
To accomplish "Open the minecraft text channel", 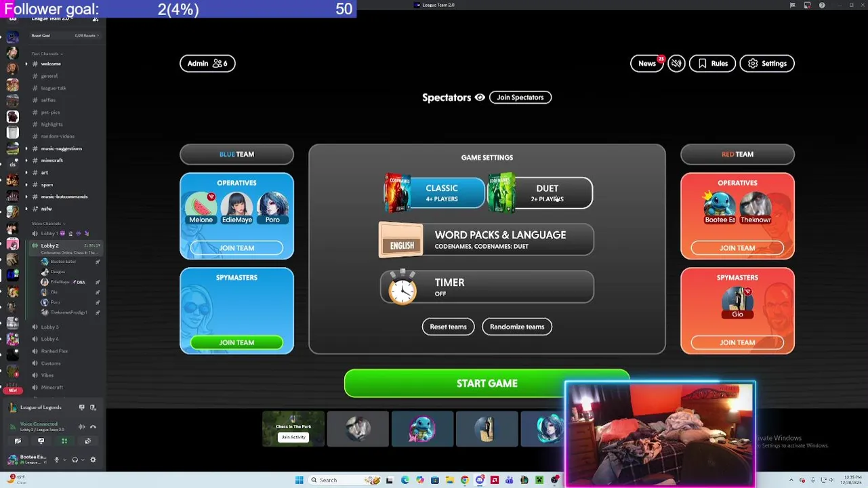I will point(51,161).
